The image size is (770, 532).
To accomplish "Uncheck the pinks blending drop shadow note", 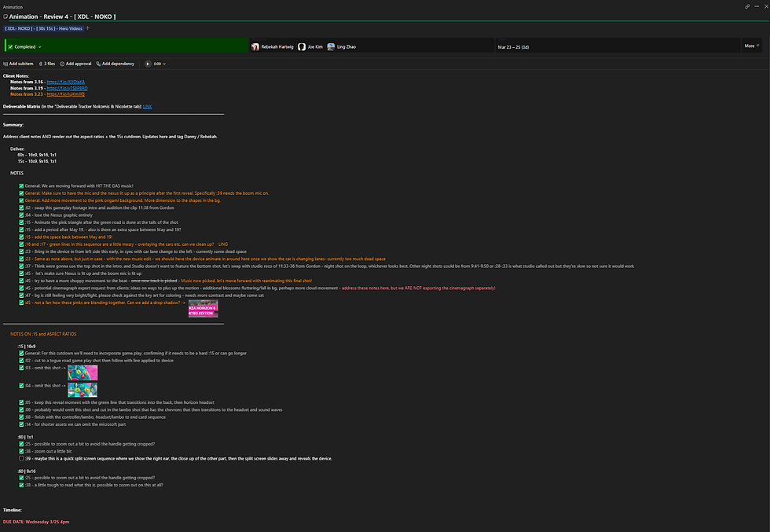I will click(21, 303).
